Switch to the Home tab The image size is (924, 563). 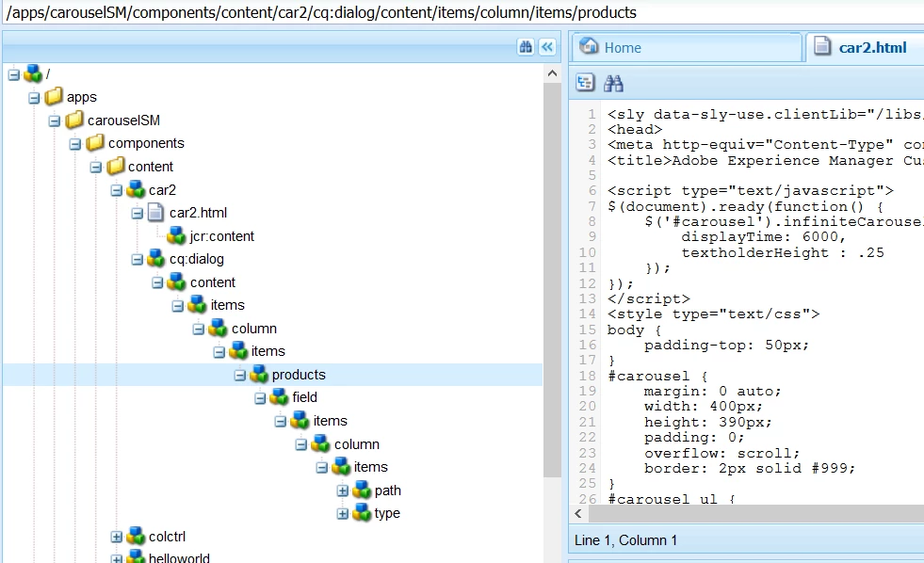coord(686,47)
